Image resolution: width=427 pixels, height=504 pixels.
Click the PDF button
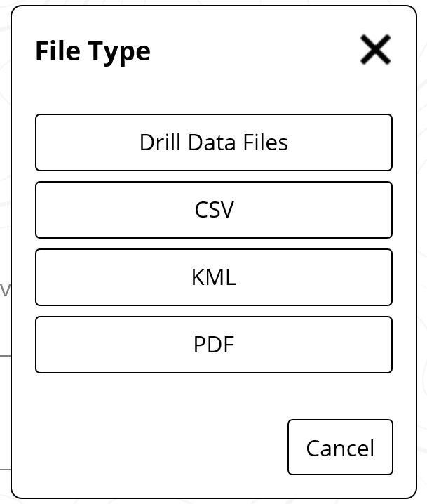(x=213, y=345)
